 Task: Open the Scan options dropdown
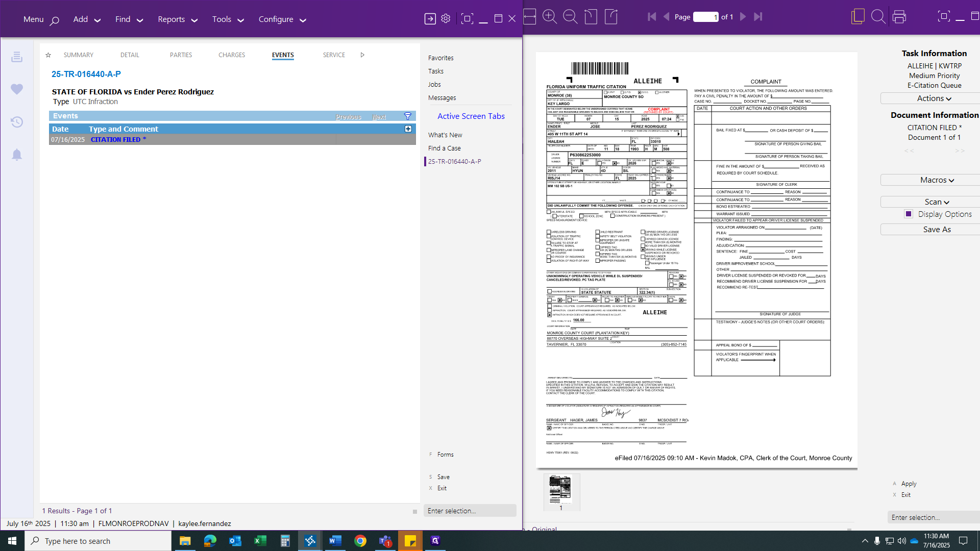pos(937,202)
